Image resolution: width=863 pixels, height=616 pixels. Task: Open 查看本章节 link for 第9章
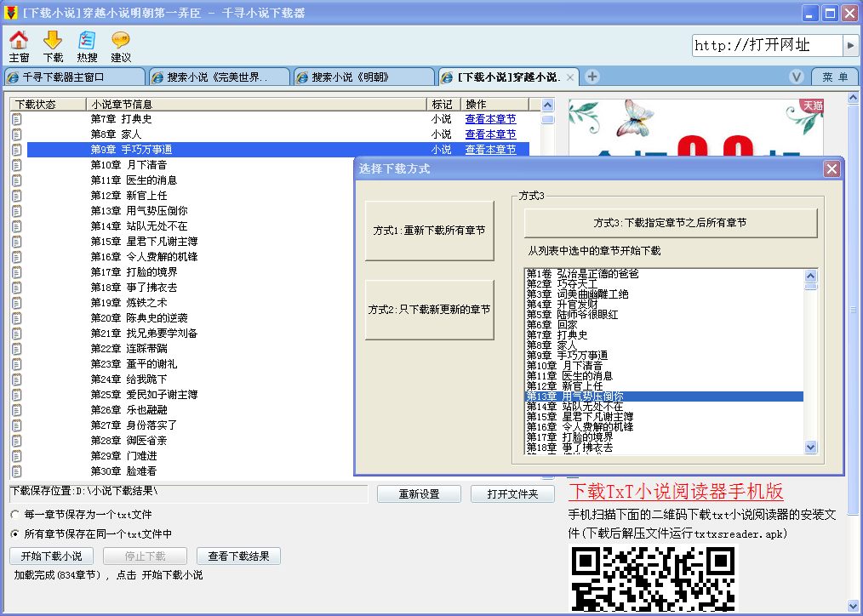point(490,148)
